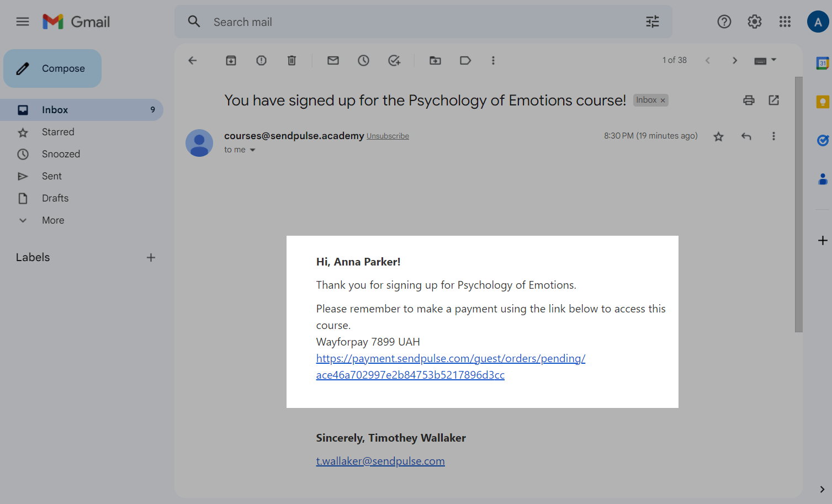The image size is (832, 504).
Task: Open Settings gear icon
Action: coord(754,22)
